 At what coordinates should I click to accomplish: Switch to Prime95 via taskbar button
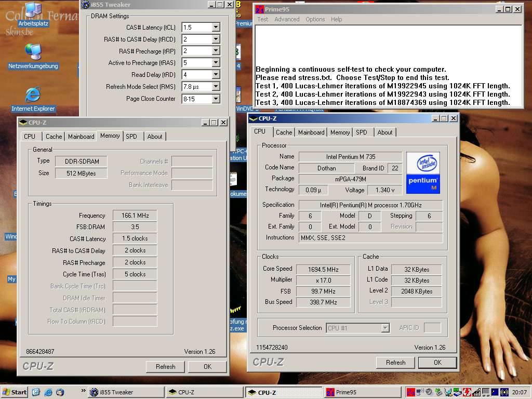[362, 392]
